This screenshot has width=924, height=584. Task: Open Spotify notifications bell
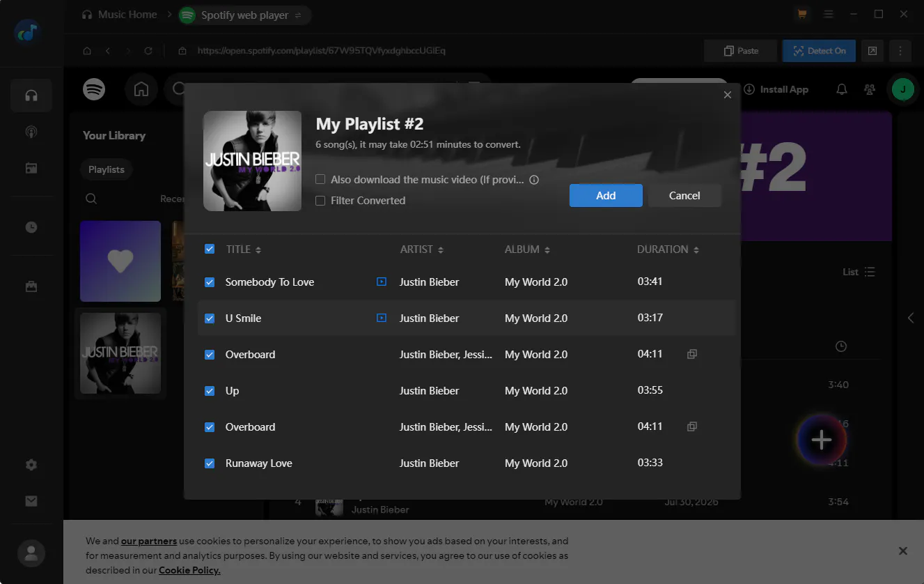tap(842, 89)
